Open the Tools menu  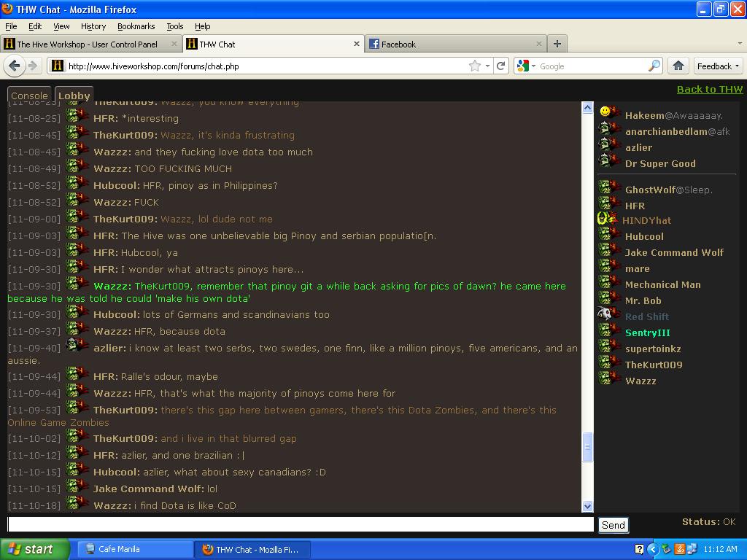click(175, 26)
